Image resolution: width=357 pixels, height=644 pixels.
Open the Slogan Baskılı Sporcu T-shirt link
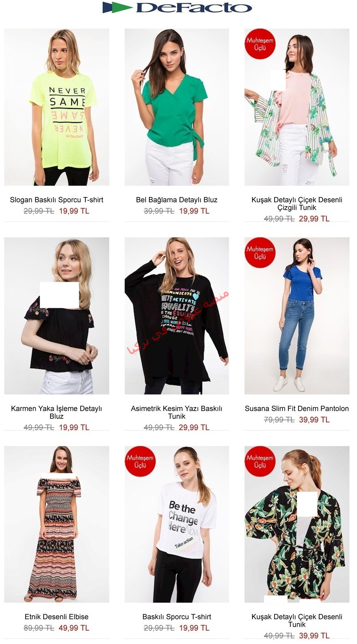tap(56, 200)
